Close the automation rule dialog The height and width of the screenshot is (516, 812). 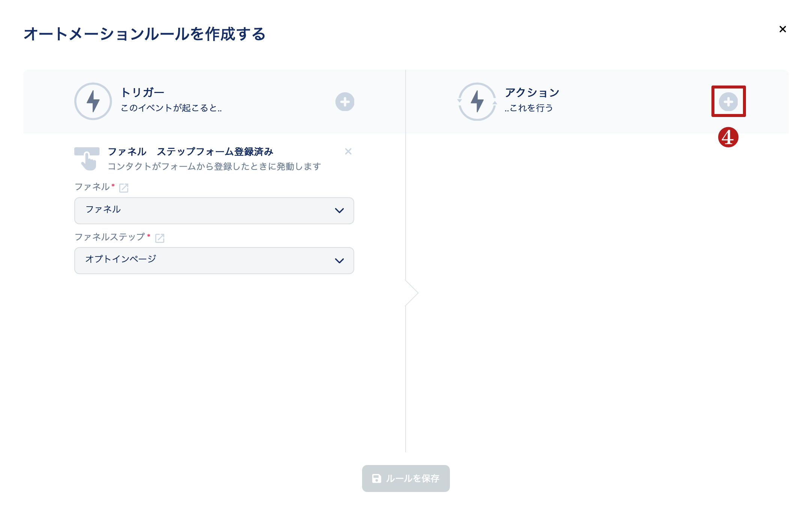coord(782,29)
